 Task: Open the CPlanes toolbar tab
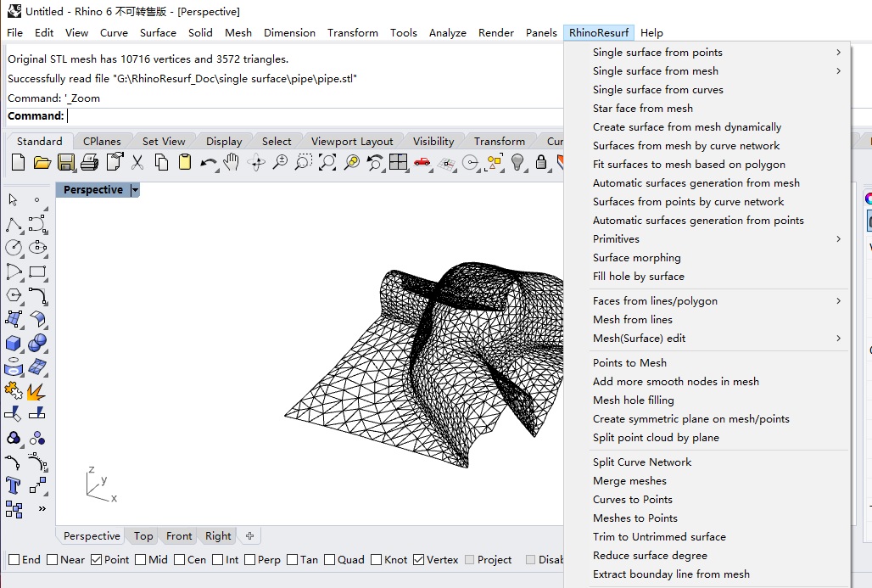tap(102, 141)
